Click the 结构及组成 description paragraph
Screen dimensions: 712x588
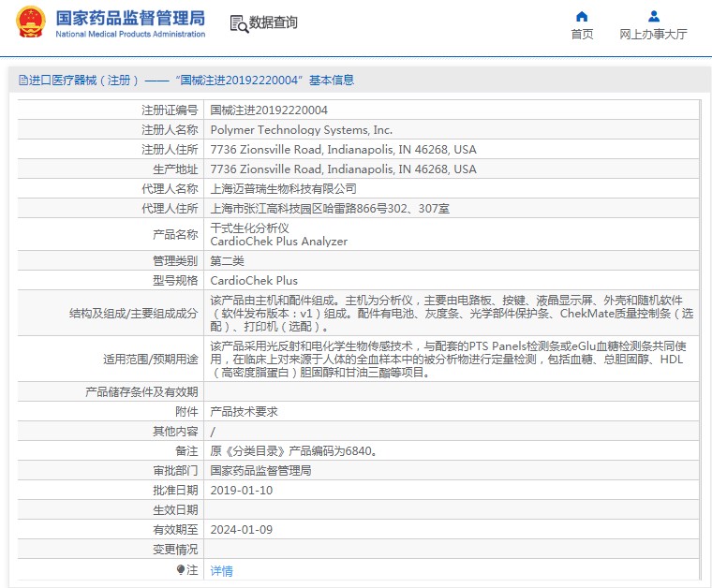coord(452,313)
